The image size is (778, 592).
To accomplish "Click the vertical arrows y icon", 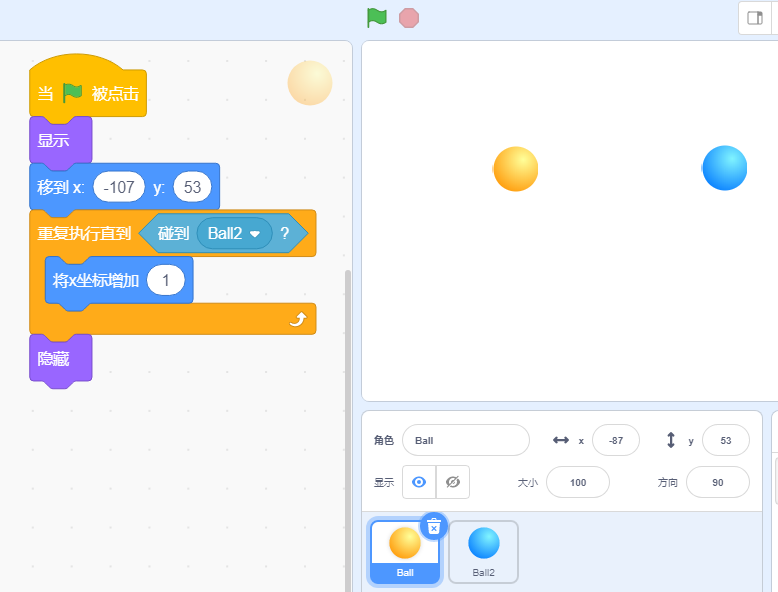I will (x=670, y=440).
